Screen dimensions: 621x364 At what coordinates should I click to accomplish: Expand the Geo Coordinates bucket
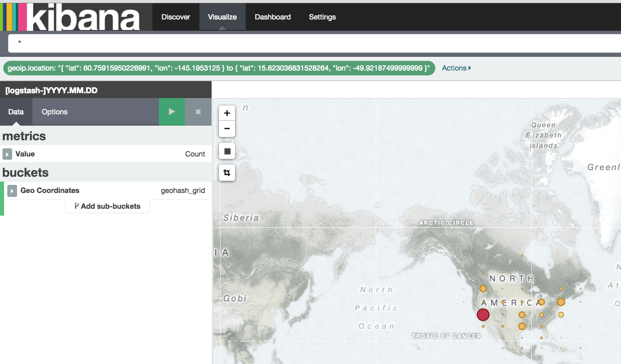coord(12,191)
